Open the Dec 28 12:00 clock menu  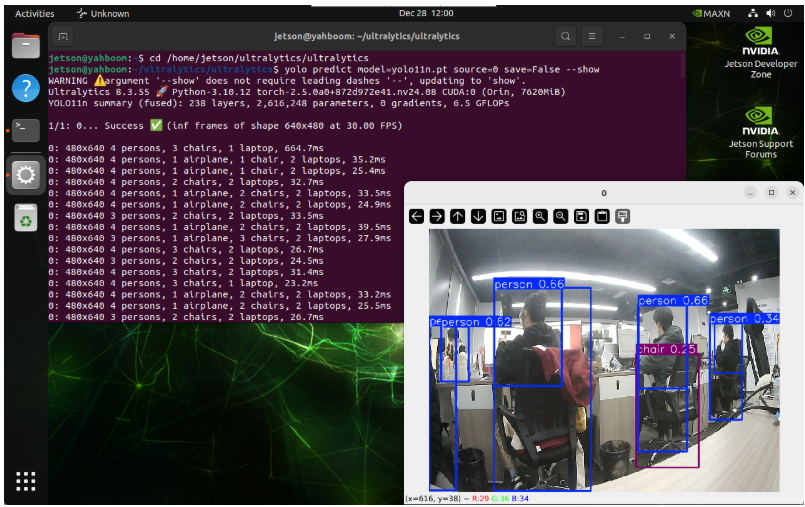coord(426,13)
